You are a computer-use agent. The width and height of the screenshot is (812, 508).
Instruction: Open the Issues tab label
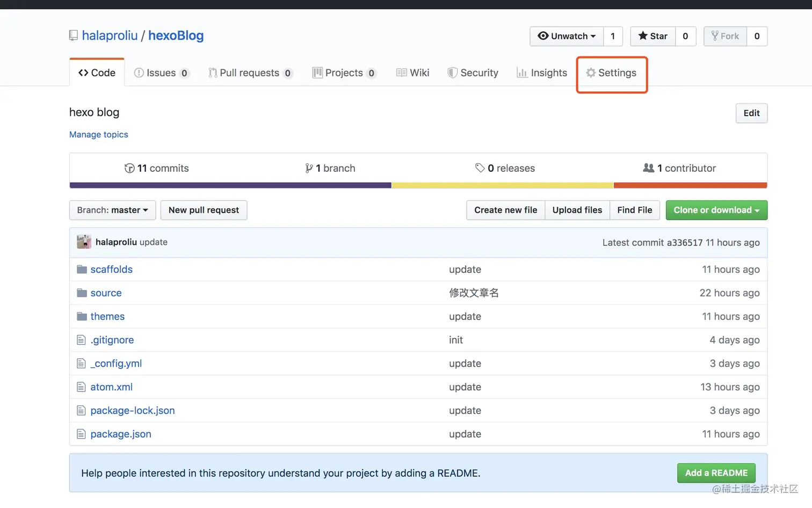161,72
